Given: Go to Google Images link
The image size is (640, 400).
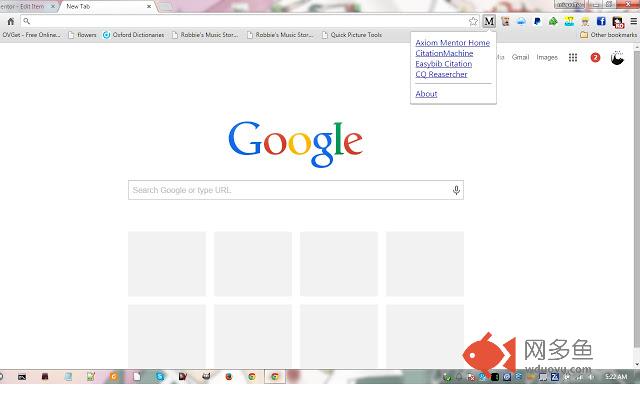Looking at the screenshot, I should coord(547,58).
